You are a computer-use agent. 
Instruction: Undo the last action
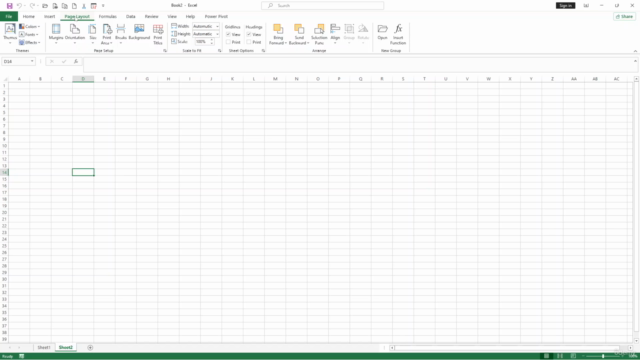(19, 6)
